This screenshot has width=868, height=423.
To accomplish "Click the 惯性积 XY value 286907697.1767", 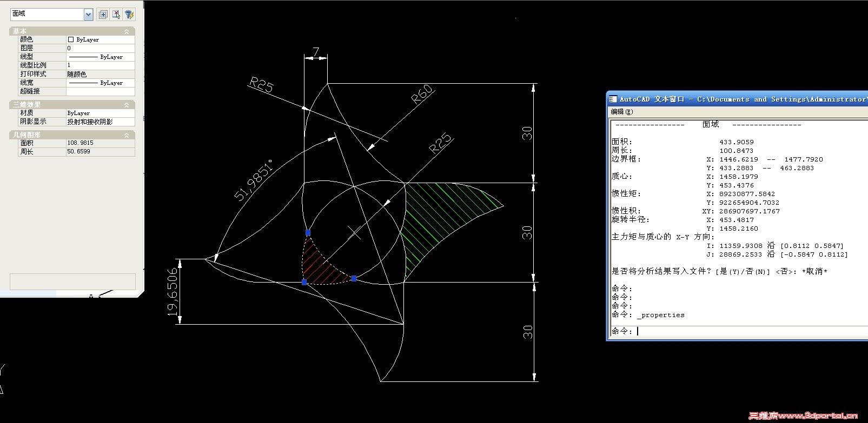I will click(x=750, y=211).
